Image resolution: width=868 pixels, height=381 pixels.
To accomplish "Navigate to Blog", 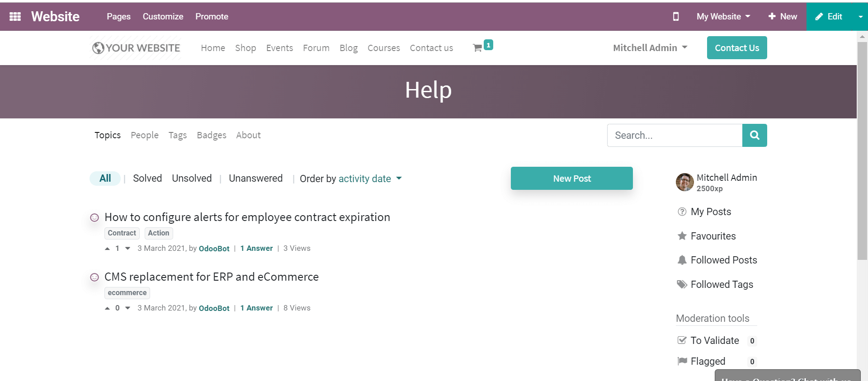I will pos(349,48).
